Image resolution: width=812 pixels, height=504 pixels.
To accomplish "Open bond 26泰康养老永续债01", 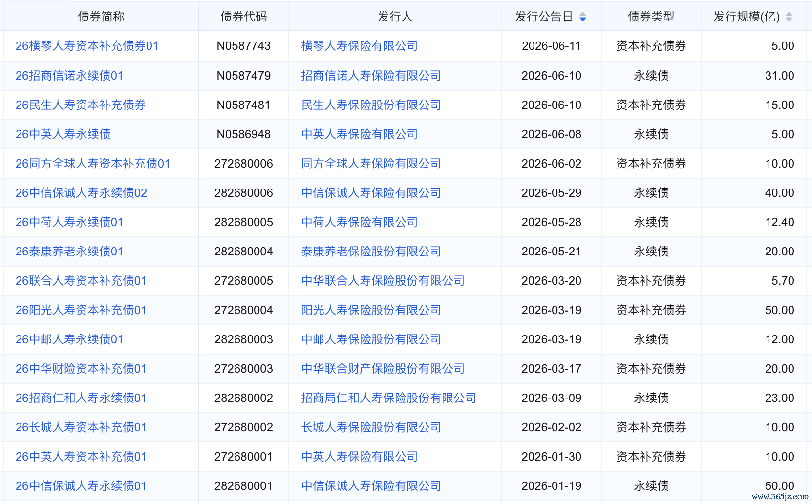I will 69,252.
